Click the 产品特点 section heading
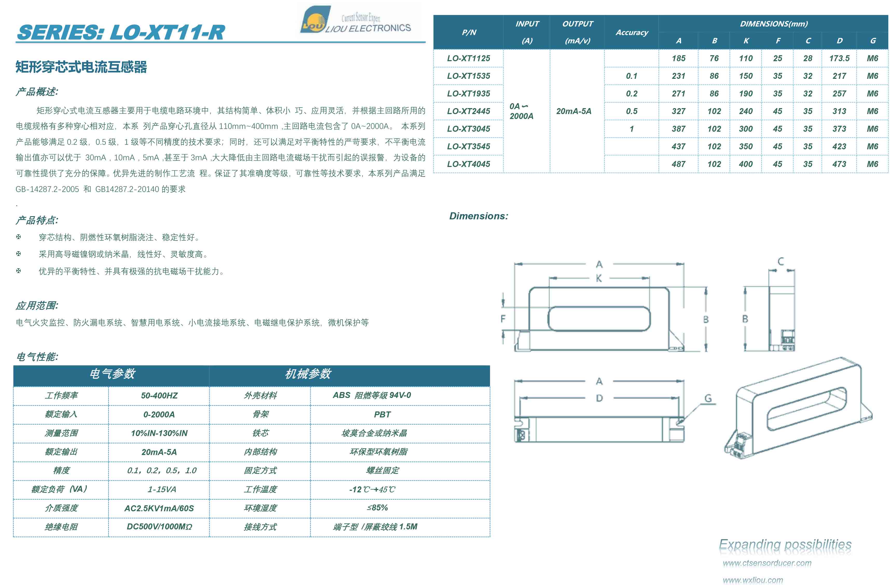 click(37, 220)
